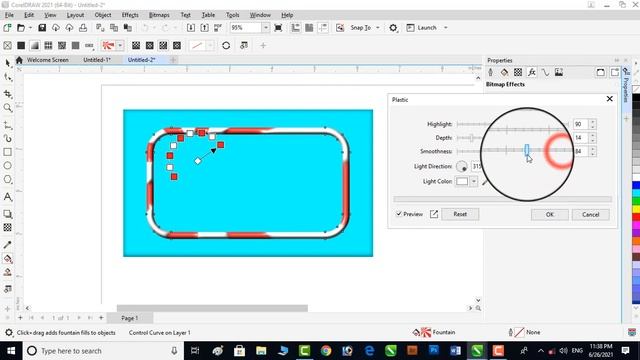
Task: Open the Light Color dropdown arrow
Action: 474,181
